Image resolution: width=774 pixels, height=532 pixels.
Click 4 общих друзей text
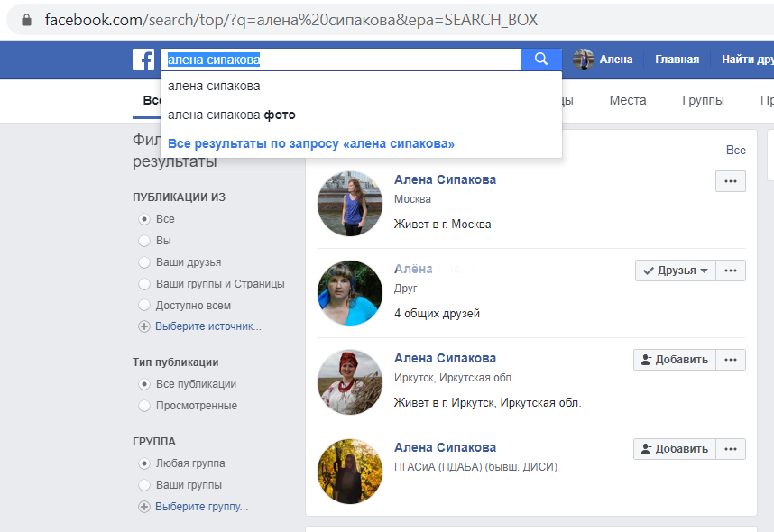click(437, 314)
